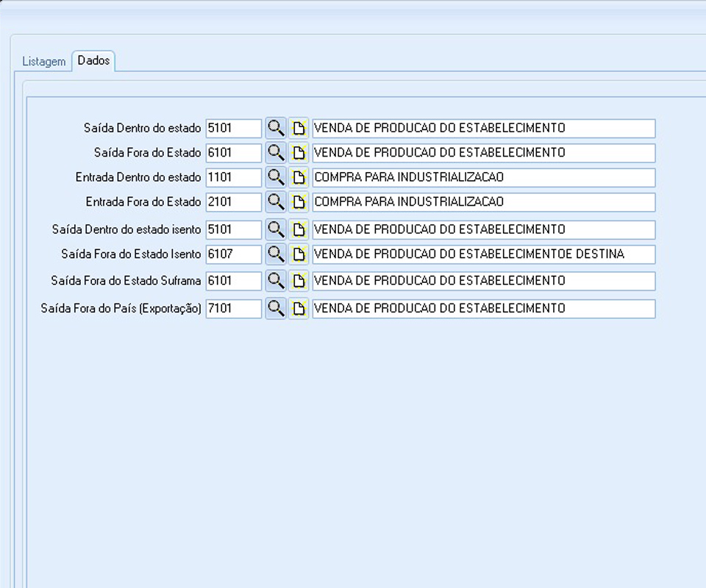The height and width of the screenshot is (588, 706).
Task: Search CFOP for Saída Dentro do estado isento
Action: point(275,229)
